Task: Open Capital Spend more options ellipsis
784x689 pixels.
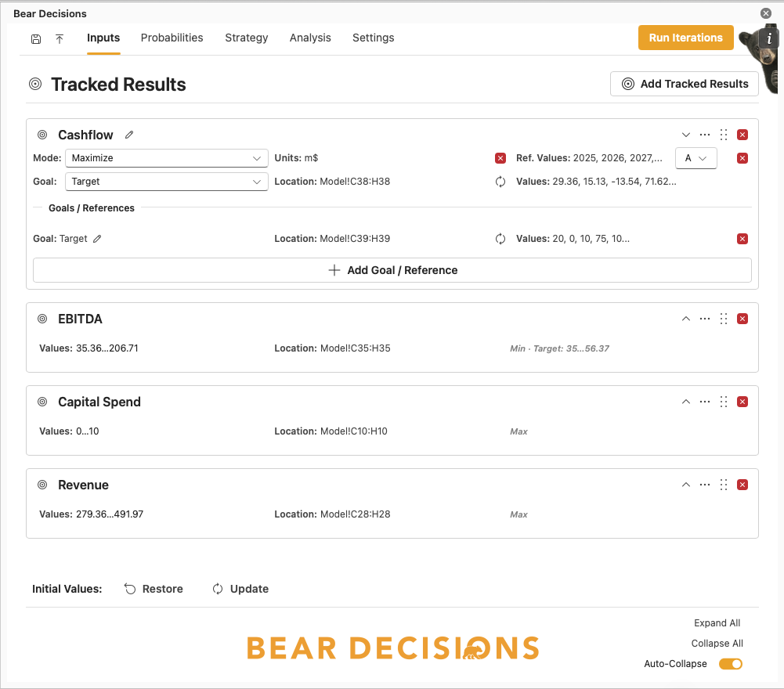Action: 705,402
